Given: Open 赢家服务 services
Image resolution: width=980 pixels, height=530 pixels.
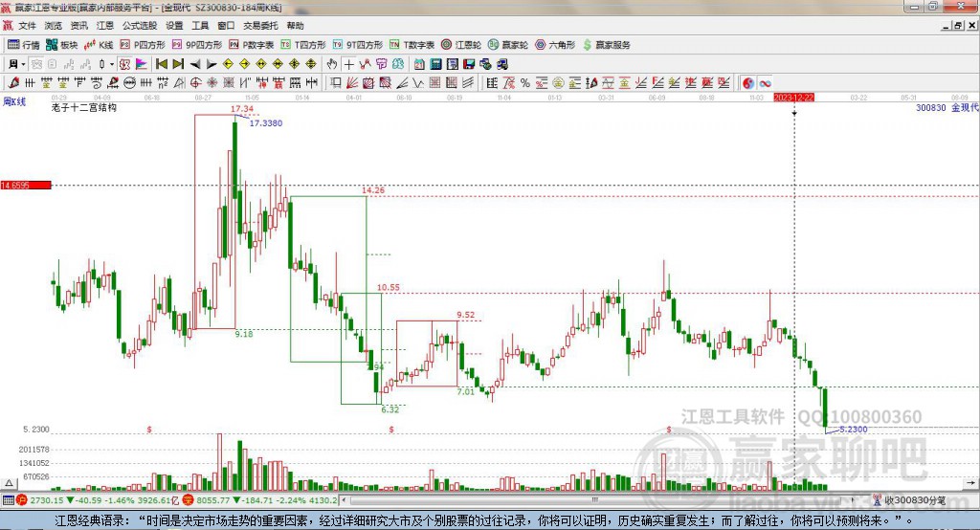Looking at the screenshot, I should 606,44.
